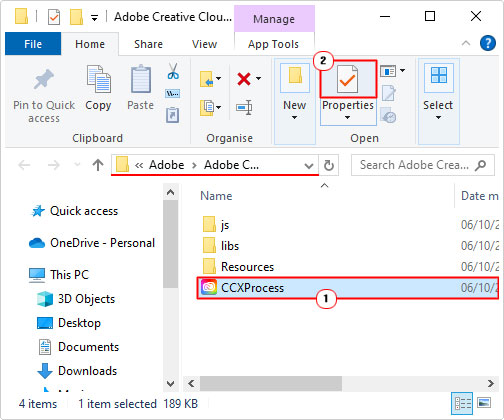This screenshot has height=420, width=504.
Task: Click the Adobe breadcrumb in address bar
Action: click(166, 165)
